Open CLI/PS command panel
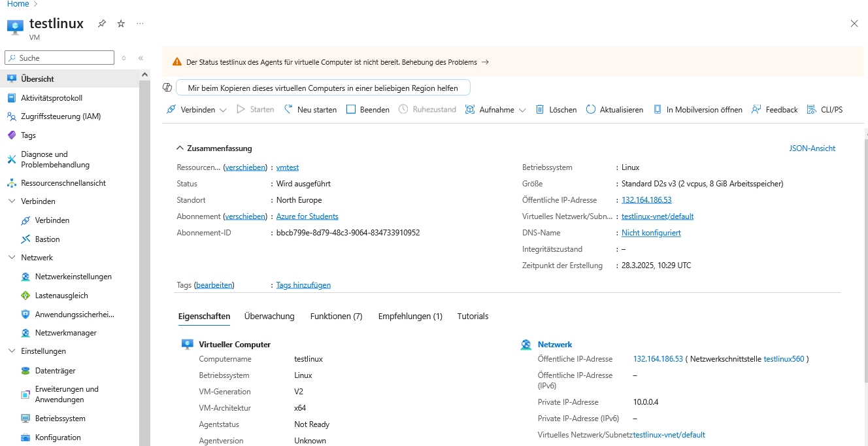868x446 pixels. pos(825,110)
